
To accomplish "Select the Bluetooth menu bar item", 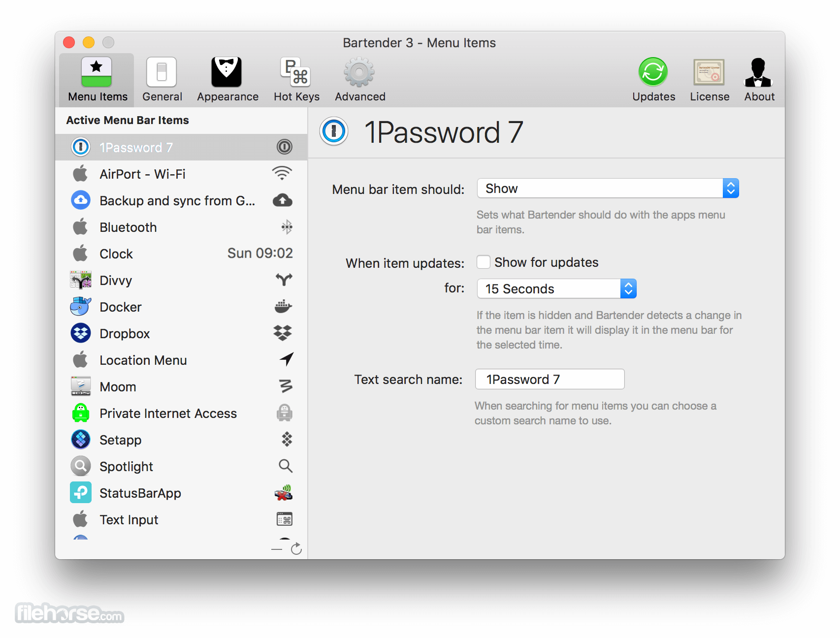I will point(181,227).
